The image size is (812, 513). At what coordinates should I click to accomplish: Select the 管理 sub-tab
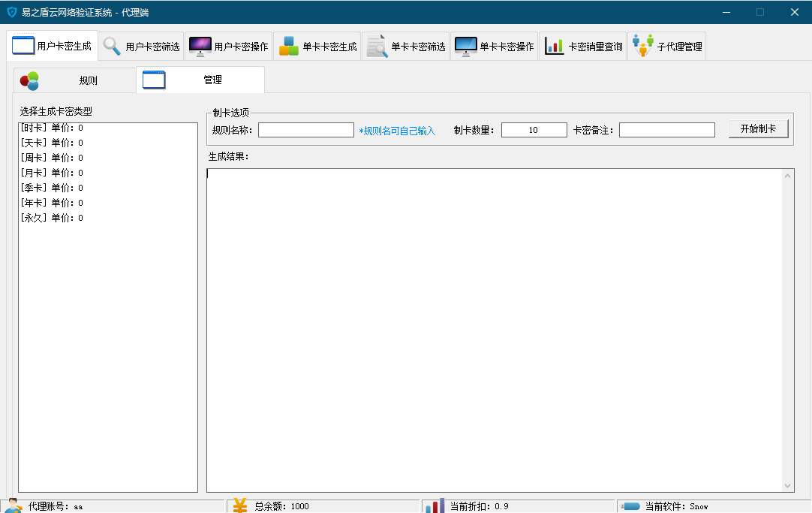pyautogui.click(x=200, y=80)
